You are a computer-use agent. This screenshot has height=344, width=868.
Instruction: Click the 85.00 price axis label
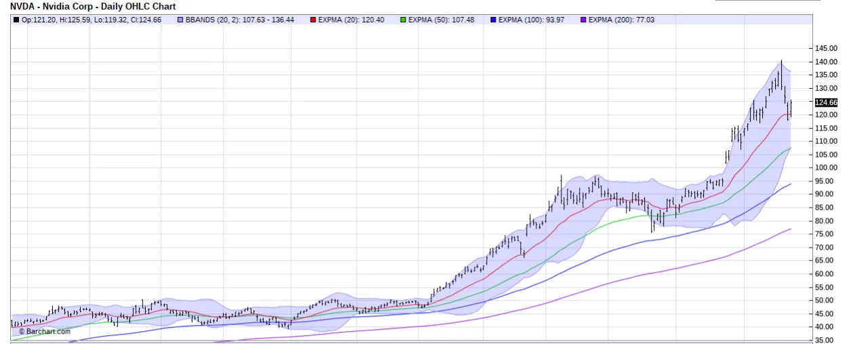click(826, 208)
